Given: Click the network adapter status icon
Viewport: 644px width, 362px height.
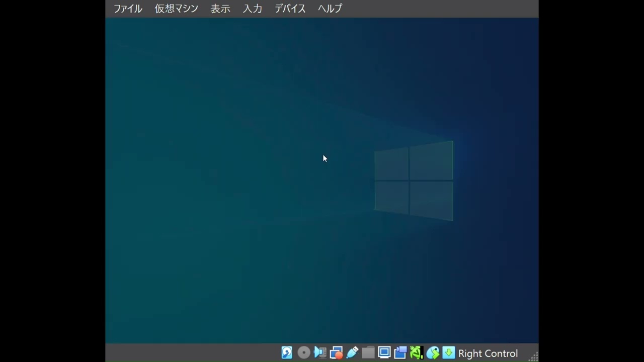Looking at the screenshot, I should 336,353.
